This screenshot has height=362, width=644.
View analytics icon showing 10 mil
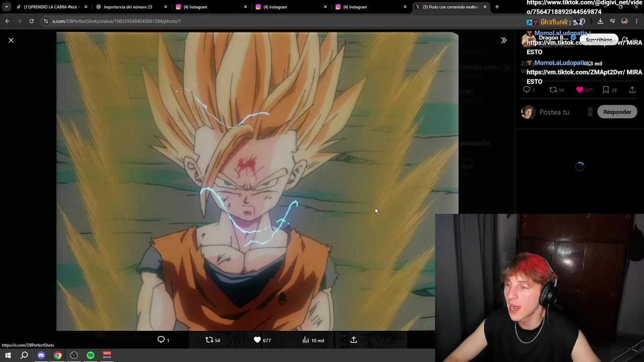click(305, 340)
